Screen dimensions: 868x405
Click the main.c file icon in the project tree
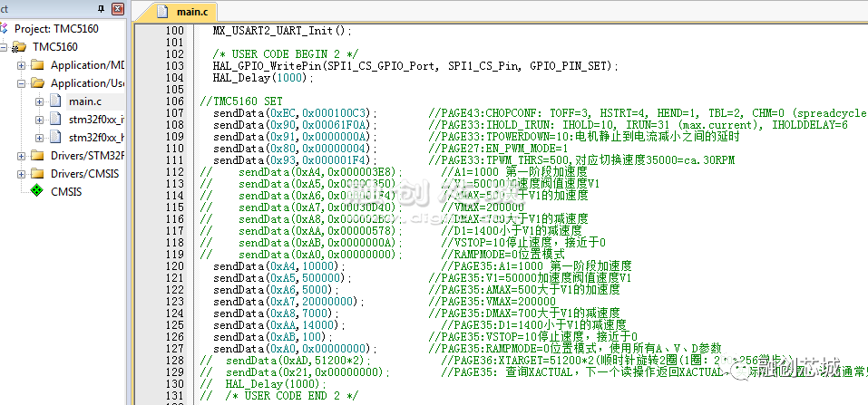[x=54, y=101]
